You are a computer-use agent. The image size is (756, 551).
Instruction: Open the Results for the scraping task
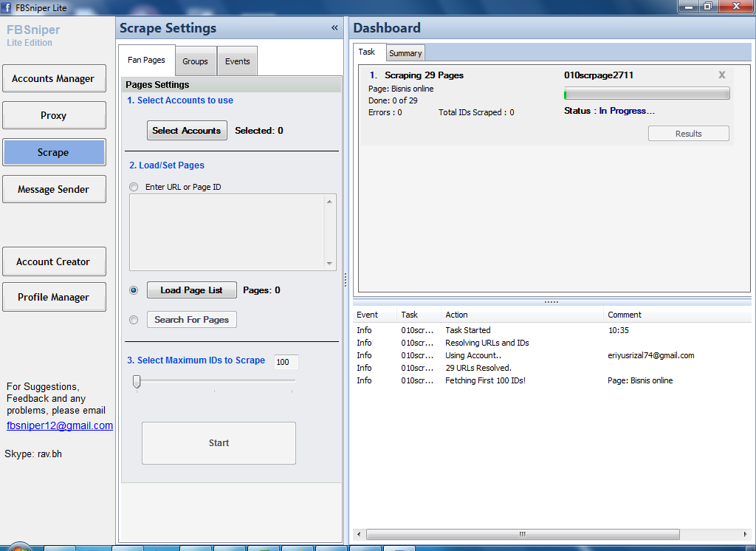coord(689,134)
